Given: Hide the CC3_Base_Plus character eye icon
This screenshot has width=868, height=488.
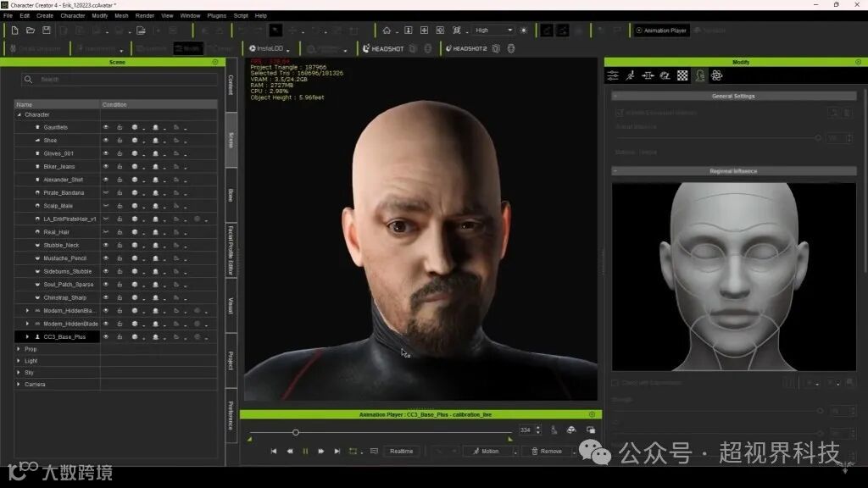Looking at the screenshot, I should coord(106,337).
